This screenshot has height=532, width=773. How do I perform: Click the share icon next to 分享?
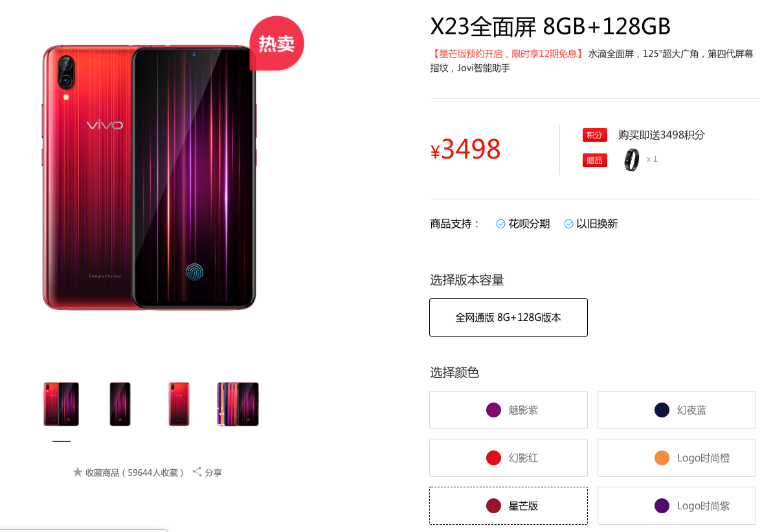(197, 472)
